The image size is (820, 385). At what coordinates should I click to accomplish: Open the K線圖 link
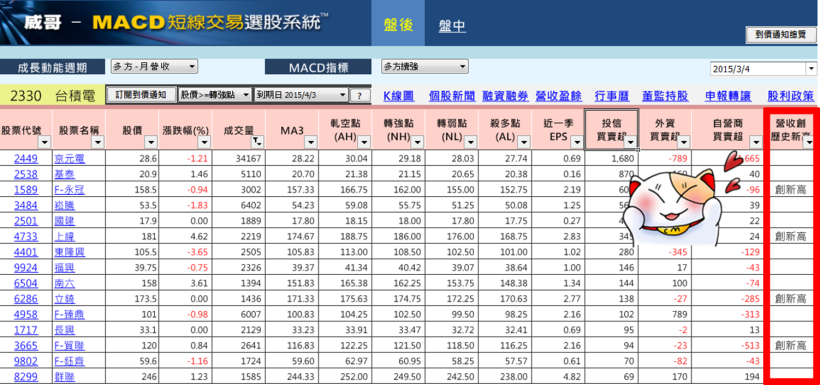[x=398, y=96]
